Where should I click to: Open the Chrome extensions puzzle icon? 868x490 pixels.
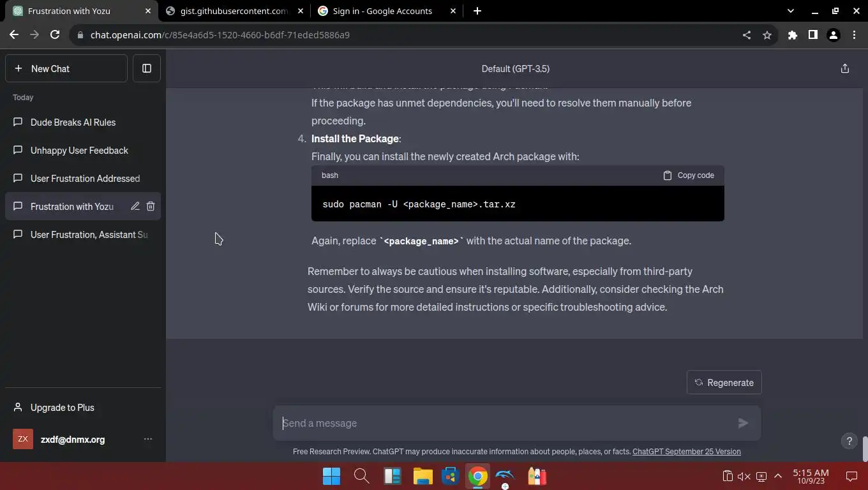(x=793, y=35)
